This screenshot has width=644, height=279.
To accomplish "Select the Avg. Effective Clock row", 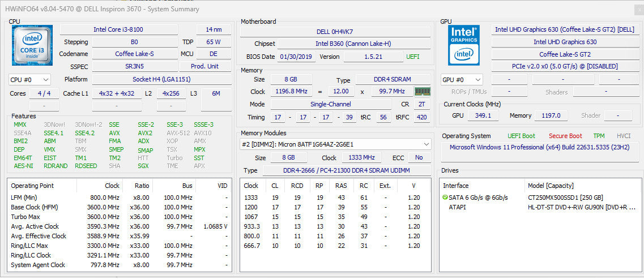I will click(120, 236).
